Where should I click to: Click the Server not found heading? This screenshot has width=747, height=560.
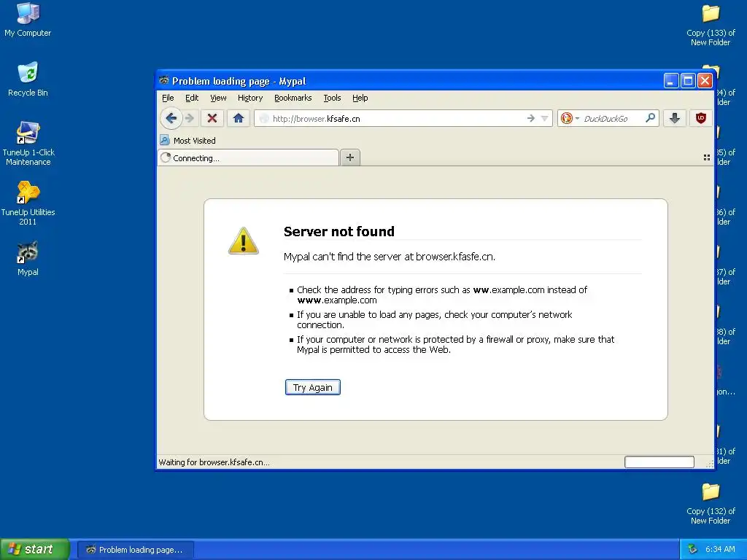(338, 231)
